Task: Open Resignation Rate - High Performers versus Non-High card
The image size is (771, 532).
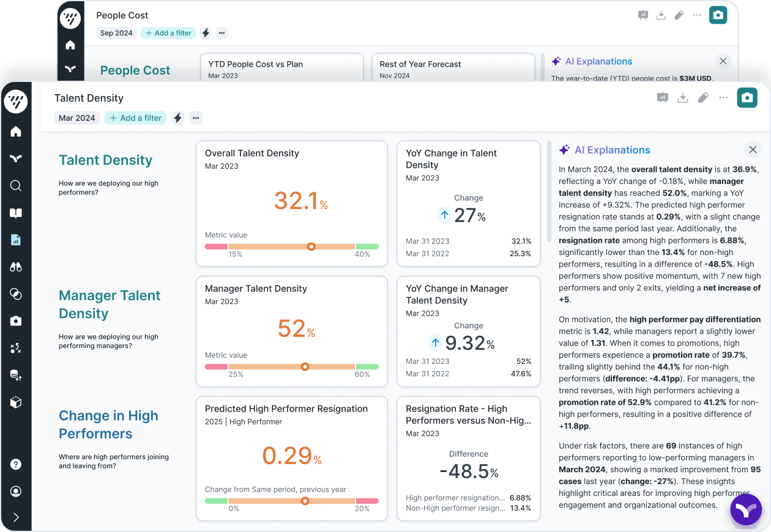Action: (469, 459)
